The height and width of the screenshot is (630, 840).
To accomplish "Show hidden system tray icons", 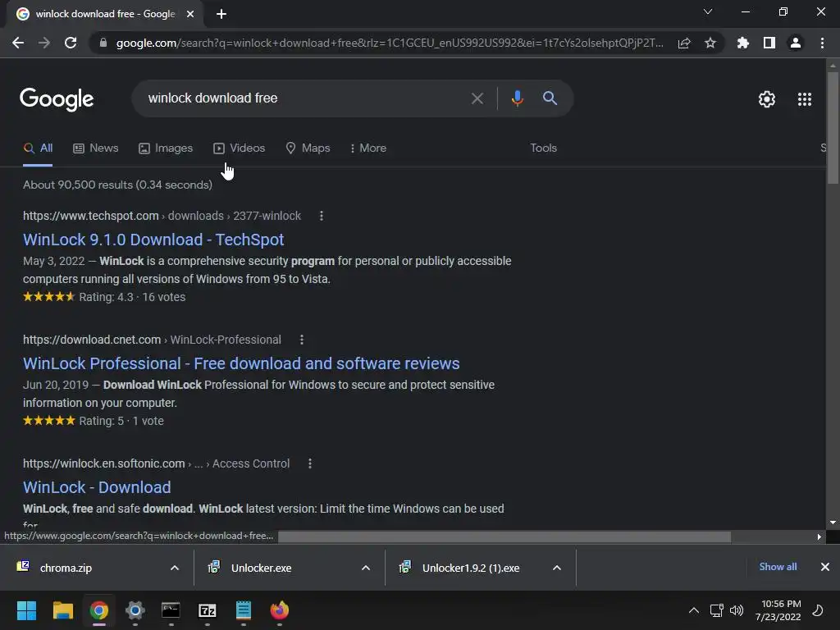I will tap(693, 610).
